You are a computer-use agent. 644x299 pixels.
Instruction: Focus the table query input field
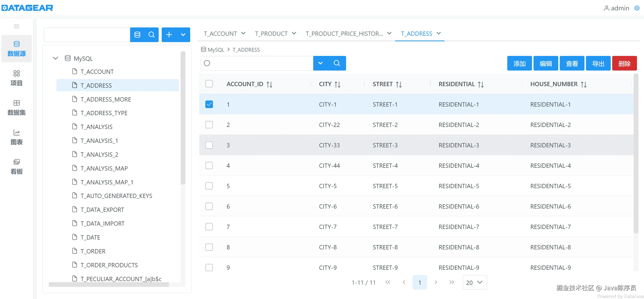(257, 63)
